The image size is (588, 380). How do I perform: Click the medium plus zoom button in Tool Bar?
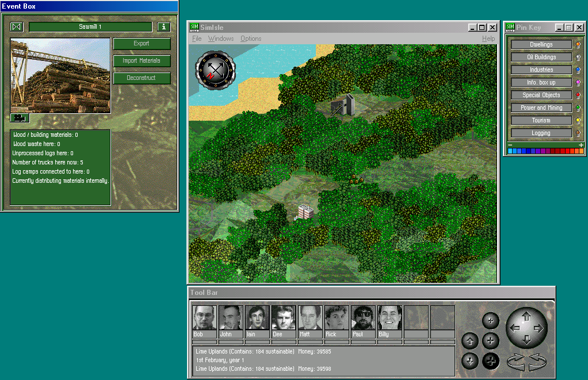coord(491,341)
